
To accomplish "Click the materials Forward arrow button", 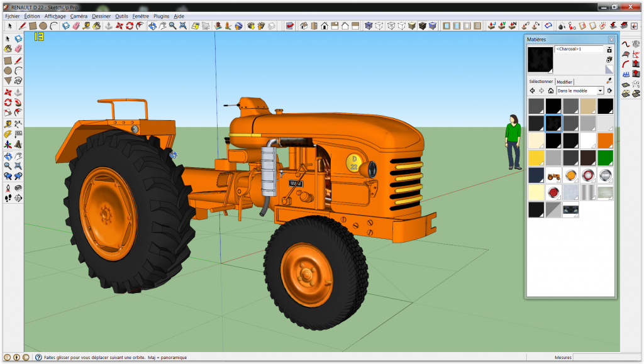I will pos(541,91).
